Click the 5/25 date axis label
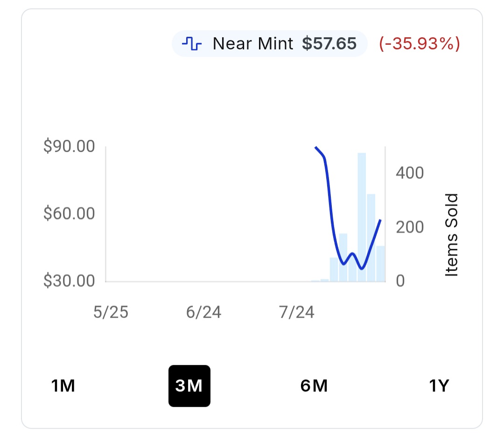Viewport: 504px width, 443px height. [x=111, y=312]
